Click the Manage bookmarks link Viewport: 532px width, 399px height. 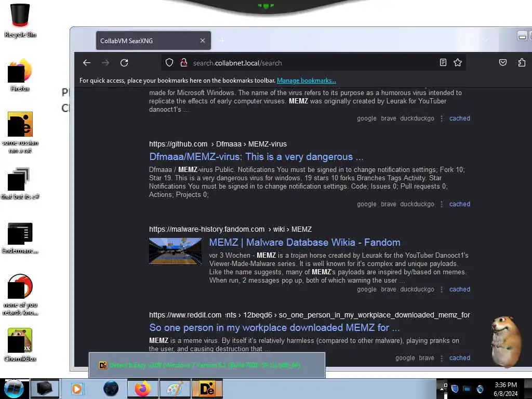(x=307, y=81)
